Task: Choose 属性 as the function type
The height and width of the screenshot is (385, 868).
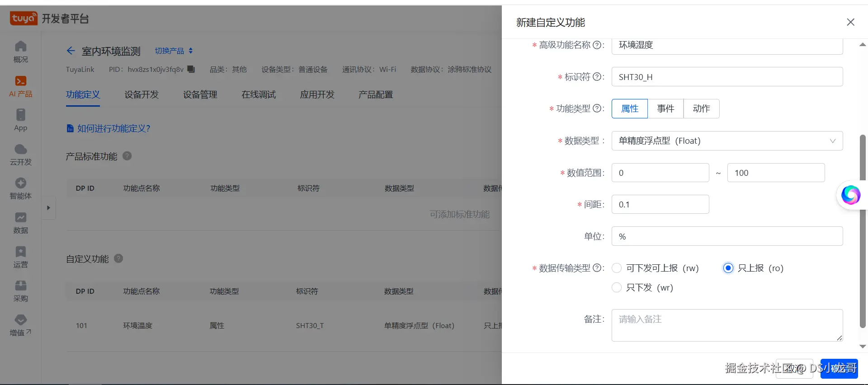Action: coord(630,108)
